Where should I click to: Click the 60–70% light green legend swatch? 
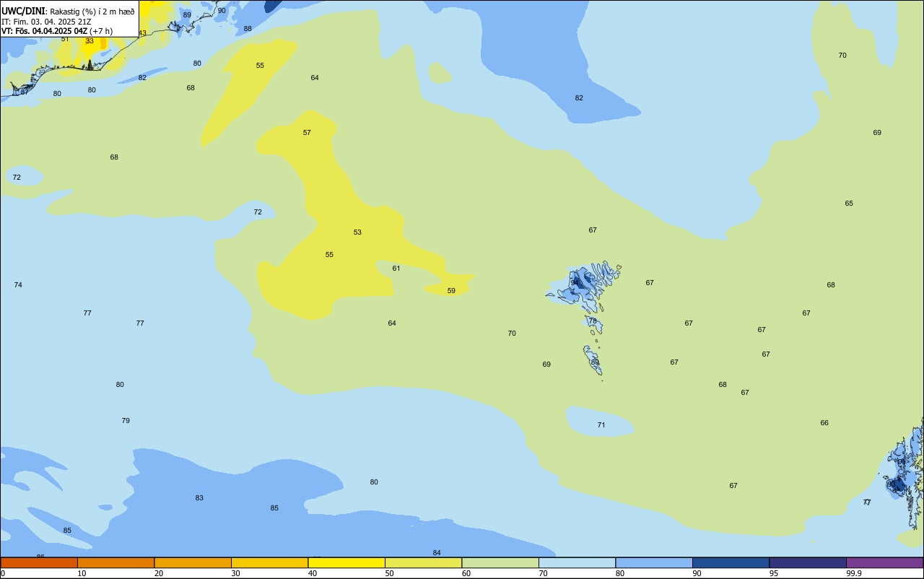(x=500, y=562)
